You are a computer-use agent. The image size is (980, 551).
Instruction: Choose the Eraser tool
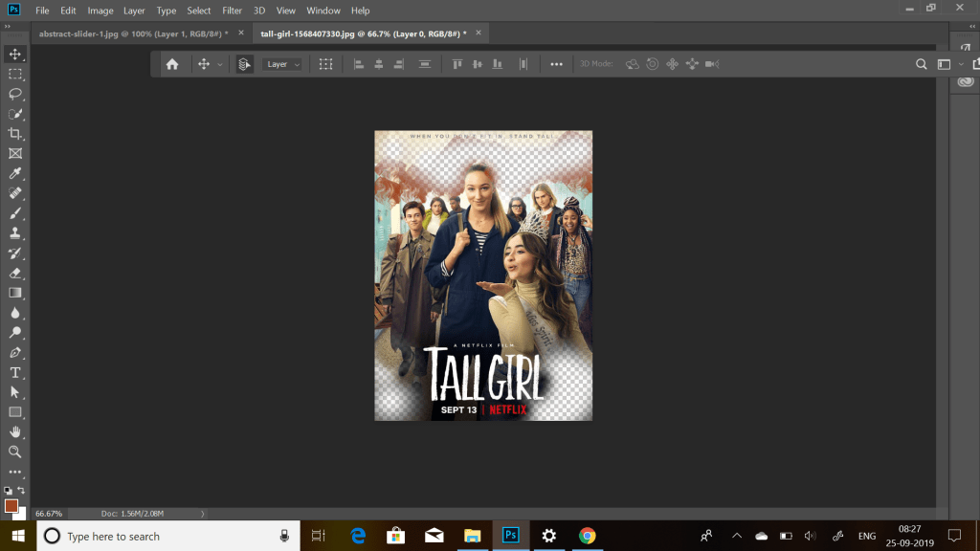pyautogui.click(x=15, y=274)
